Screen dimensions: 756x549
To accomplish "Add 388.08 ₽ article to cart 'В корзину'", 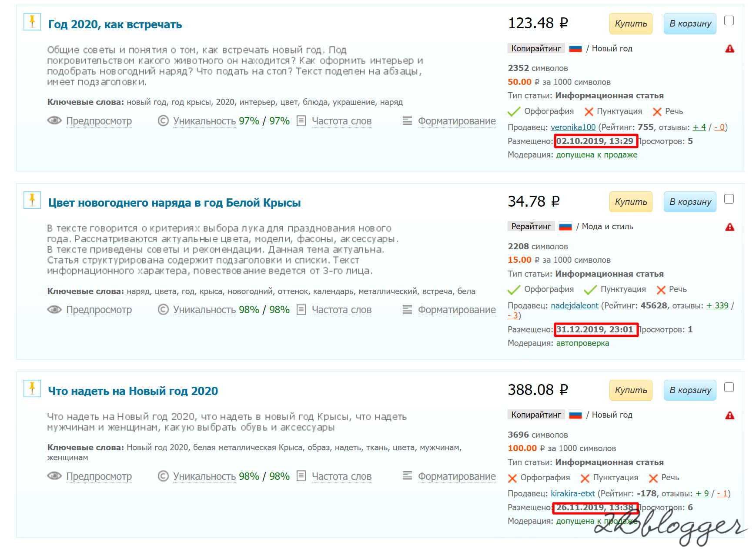I will [690, 390].
